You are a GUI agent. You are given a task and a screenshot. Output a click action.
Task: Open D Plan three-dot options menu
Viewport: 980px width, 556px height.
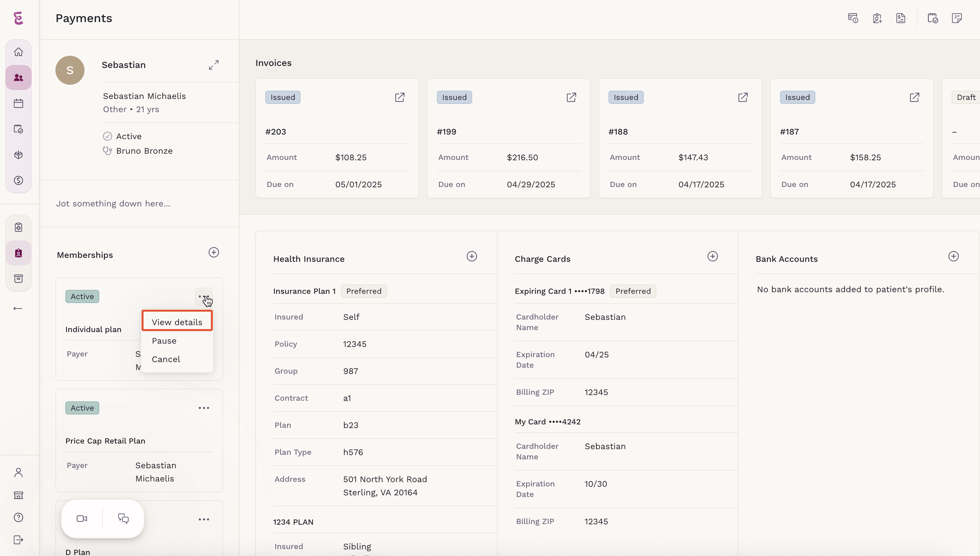204,519
